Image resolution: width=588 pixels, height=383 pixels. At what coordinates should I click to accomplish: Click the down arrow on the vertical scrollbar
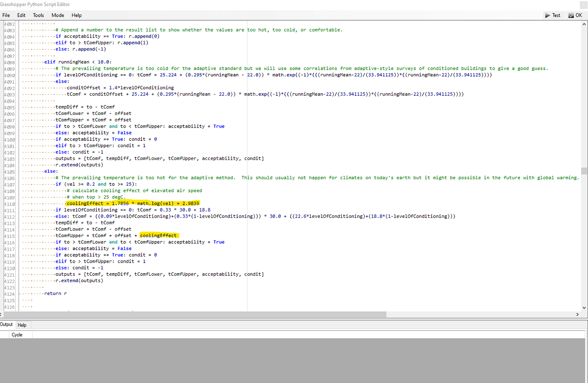[584, 308]
